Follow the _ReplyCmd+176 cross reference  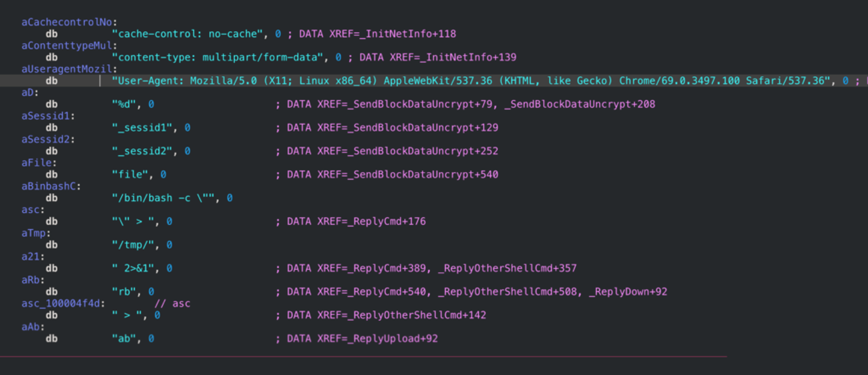387,221
